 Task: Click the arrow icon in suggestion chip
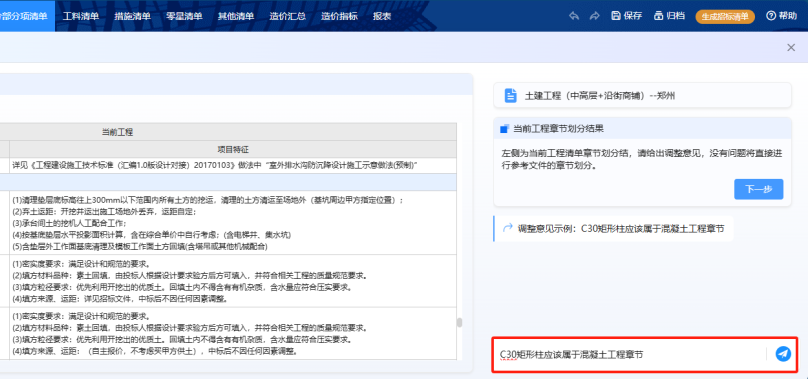click(x=508, y=228)
